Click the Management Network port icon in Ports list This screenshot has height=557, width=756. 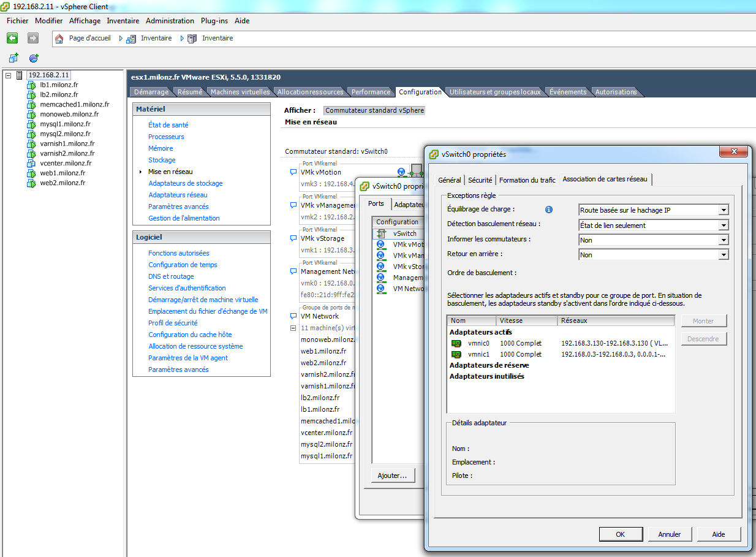(380, 277)
